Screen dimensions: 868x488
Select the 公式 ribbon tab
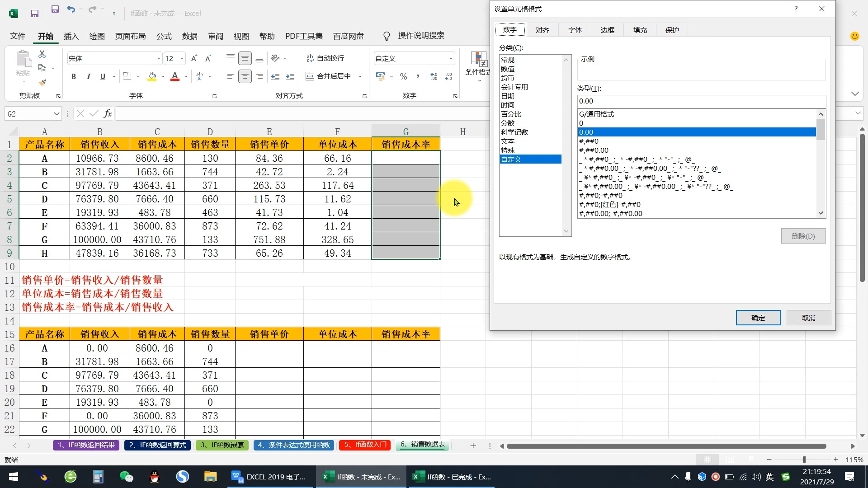tap(164, 36)
